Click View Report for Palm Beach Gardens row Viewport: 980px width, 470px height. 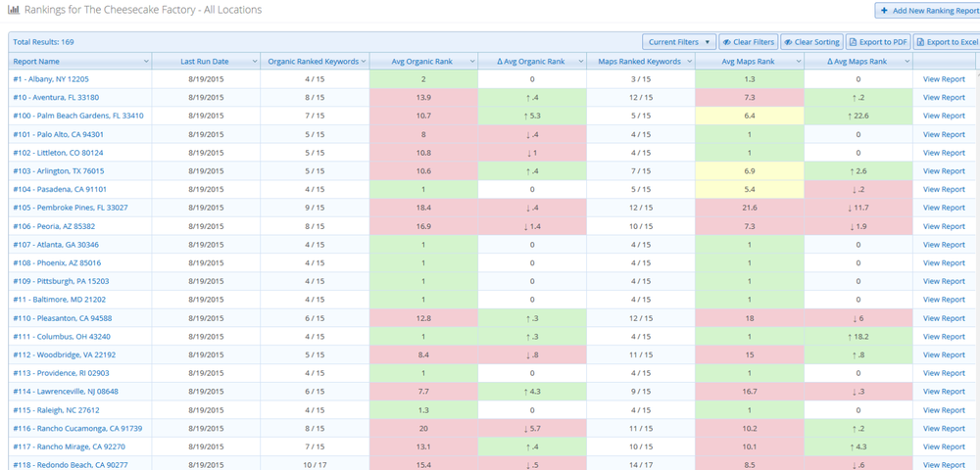(x=944, y=116)
